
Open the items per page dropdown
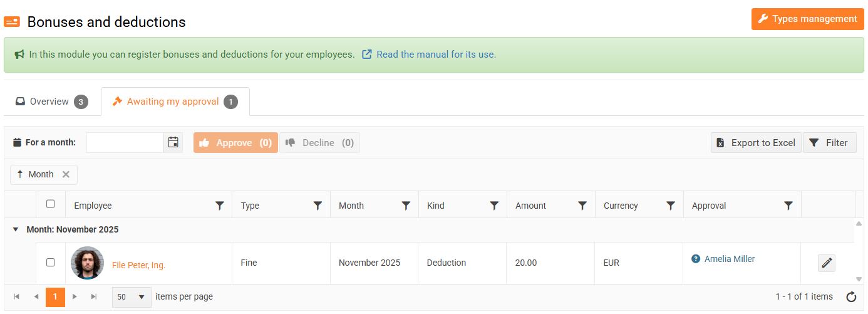[x=132, y=297]
